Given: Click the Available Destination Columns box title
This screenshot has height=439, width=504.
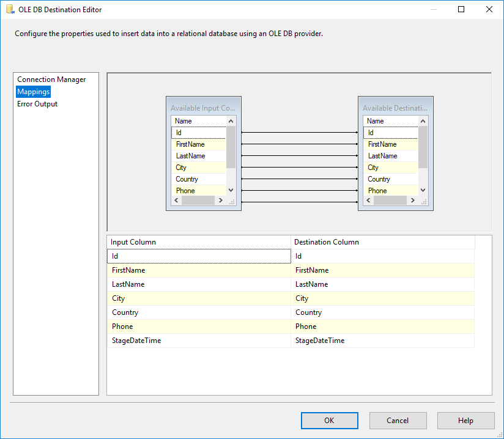Looking at the screenshot, I should point(395,108).
